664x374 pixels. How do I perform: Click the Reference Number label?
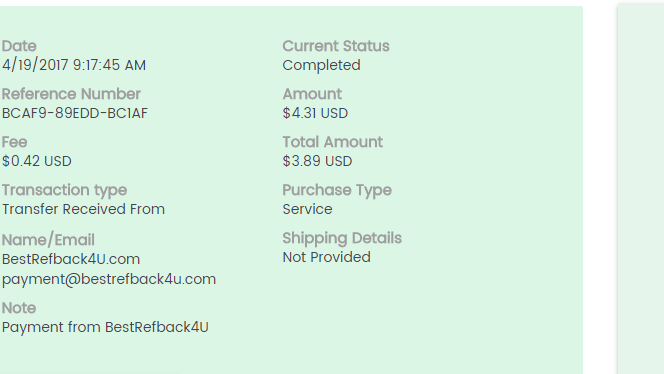(71, 94)
